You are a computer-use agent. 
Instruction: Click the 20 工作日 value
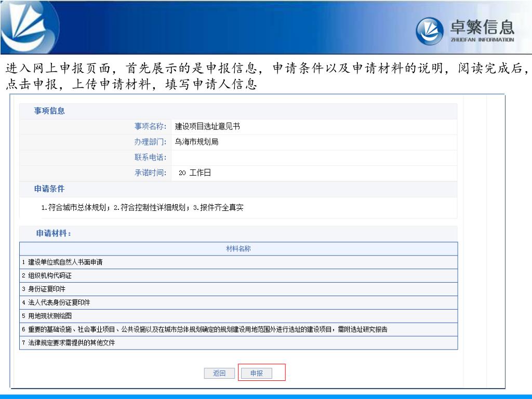point(195,172)
